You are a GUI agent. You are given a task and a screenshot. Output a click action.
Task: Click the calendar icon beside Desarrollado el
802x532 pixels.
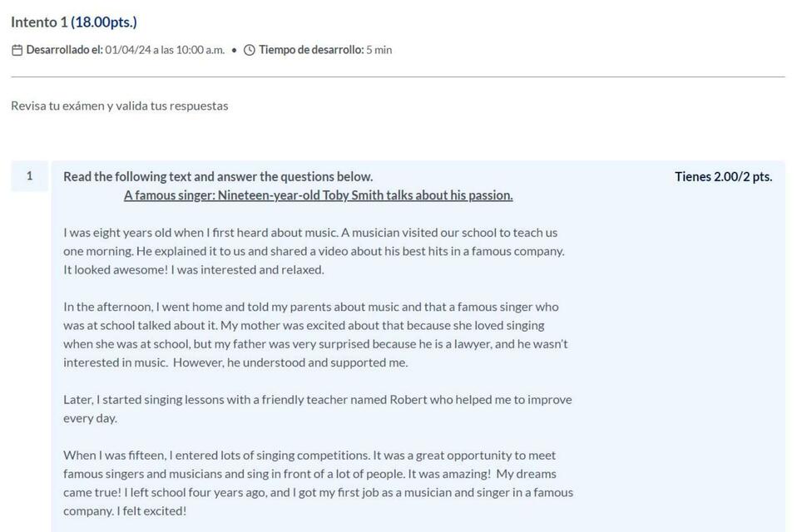click(x=17, y=50)
